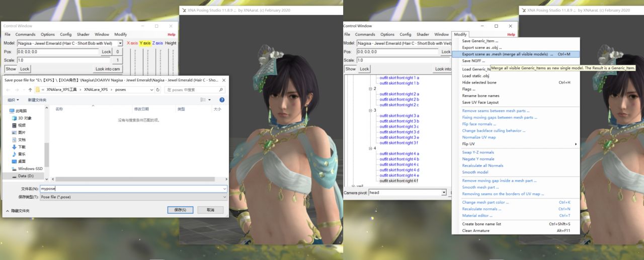The height and width of the screenshot is (260, 644).
Task: Open the Commands menu behind the save dialog
Action: (25, 34)
